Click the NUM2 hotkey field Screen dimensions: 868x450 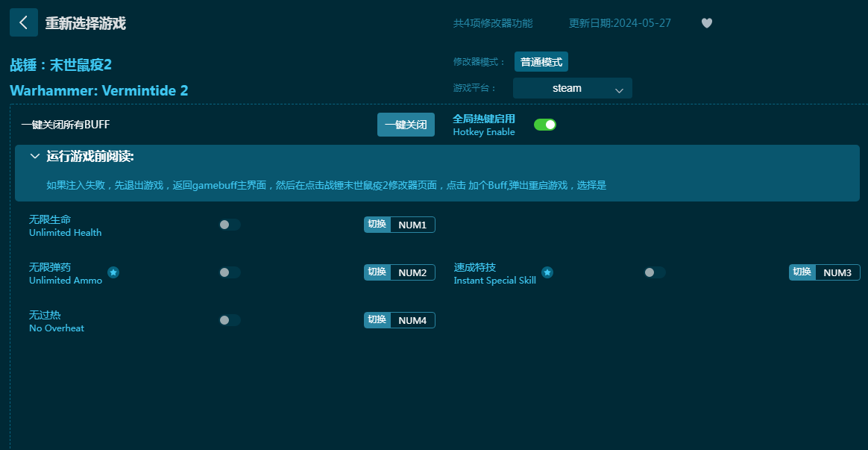click(x=412, y=272)
